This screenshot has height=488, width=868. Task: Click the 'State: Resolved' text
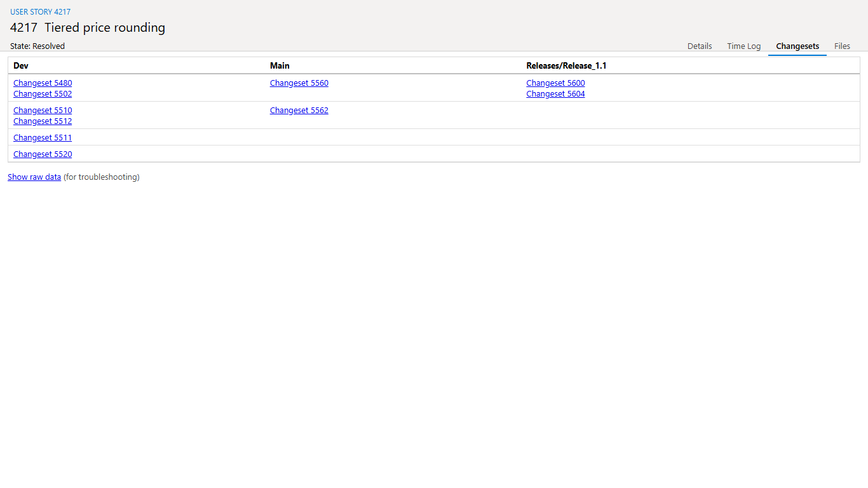click(x=37, y=46)
